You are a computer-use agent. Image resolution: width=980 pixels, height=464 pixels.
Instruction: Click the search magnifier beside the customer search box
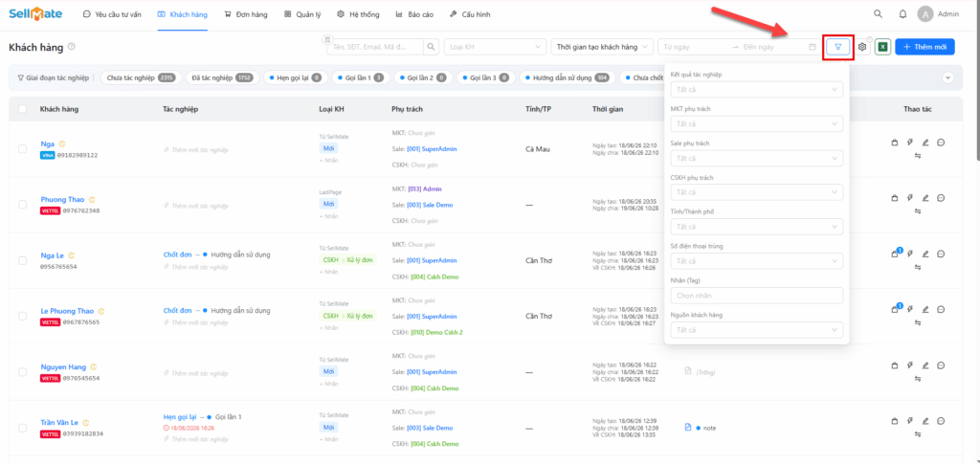[432, 47]
